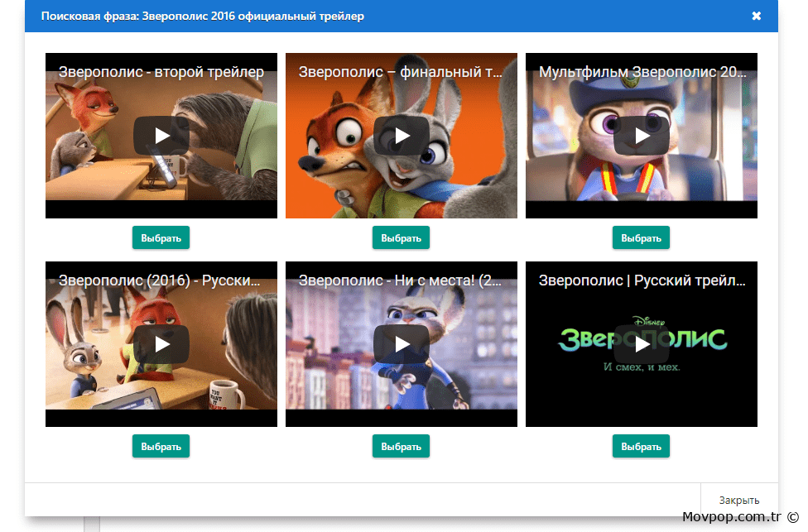Click Выбрать under 'Русский трейл...' video
808x532 pixels.
point(641,447)
